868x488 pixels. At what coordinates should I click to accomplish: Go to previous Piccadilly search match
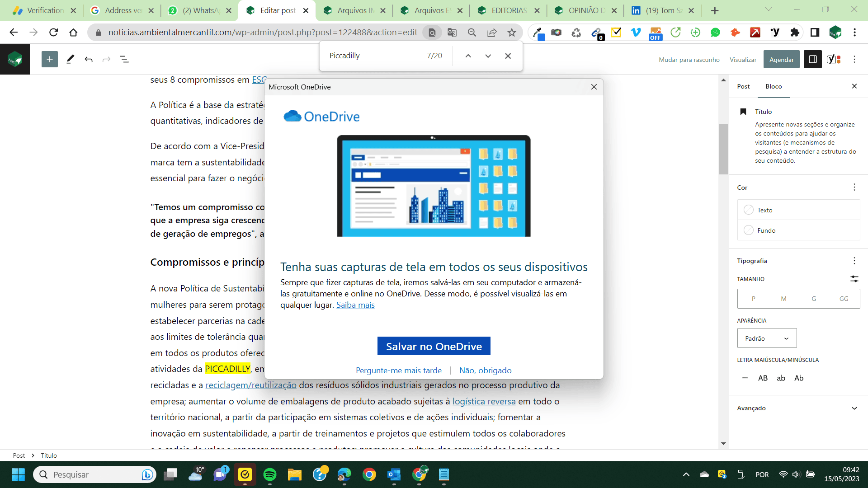point(468,56)
